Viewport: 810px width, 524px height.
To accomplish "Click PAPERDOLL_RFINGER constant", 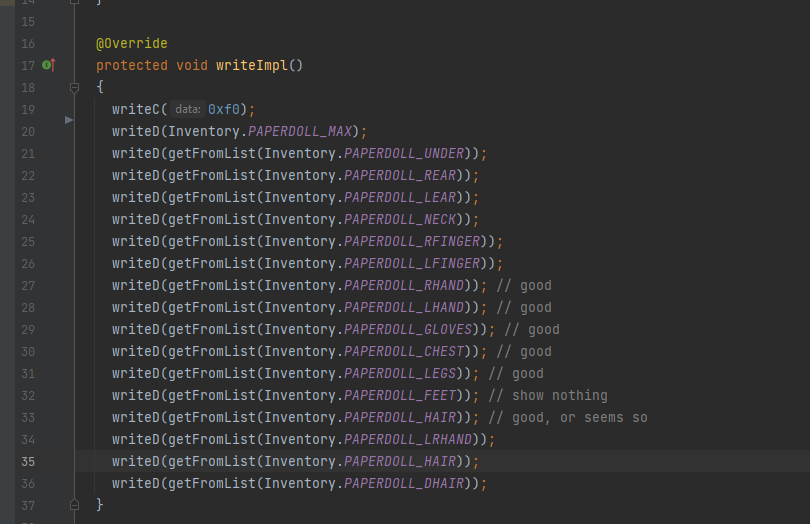I will 412,241.
